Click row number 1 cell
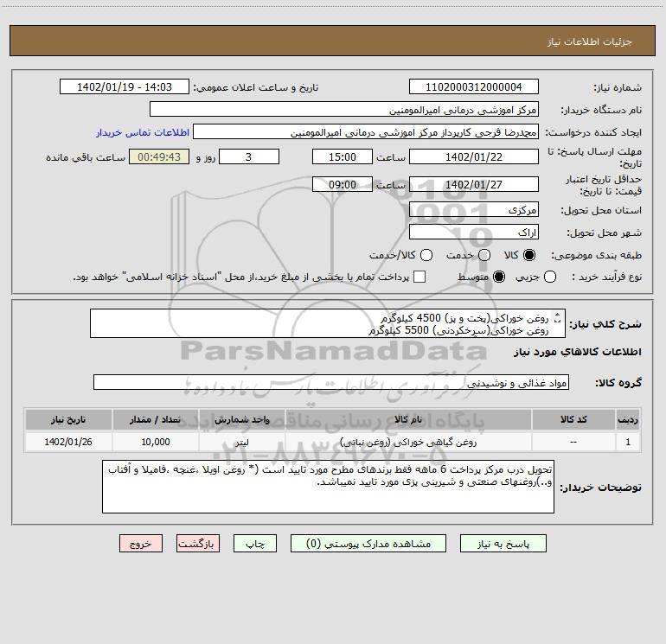The image size is (666, 644). pos(628,442)
